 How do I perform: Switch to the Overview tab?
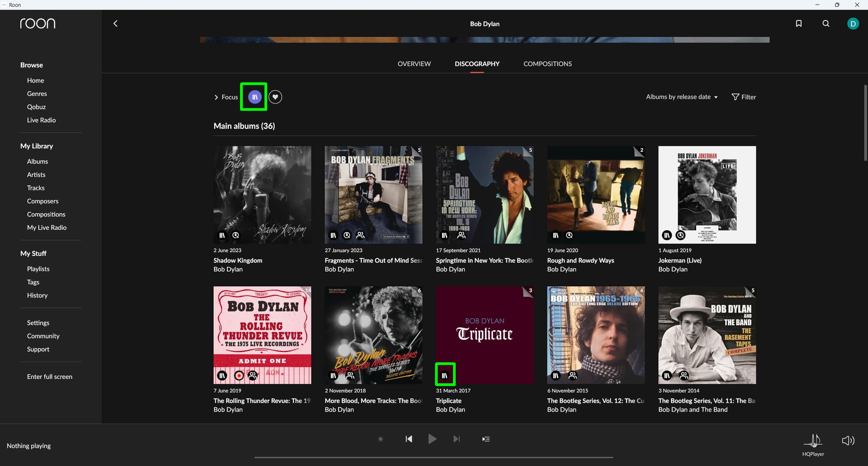[x=414, y=64]
